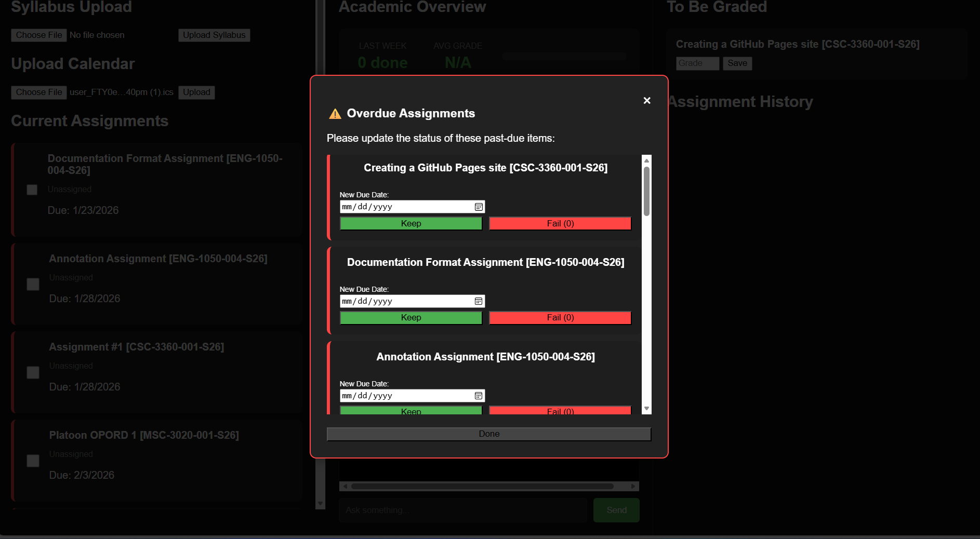Click the Upload Syllabus button
This screenshot has width=980, height=539.
[214, 35]
